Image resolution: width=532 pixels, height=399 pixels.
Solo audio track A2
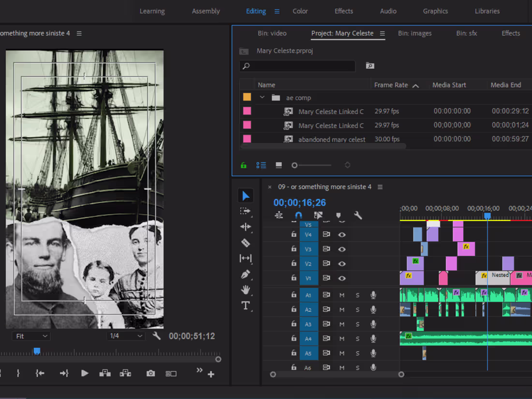pos(357,309)
